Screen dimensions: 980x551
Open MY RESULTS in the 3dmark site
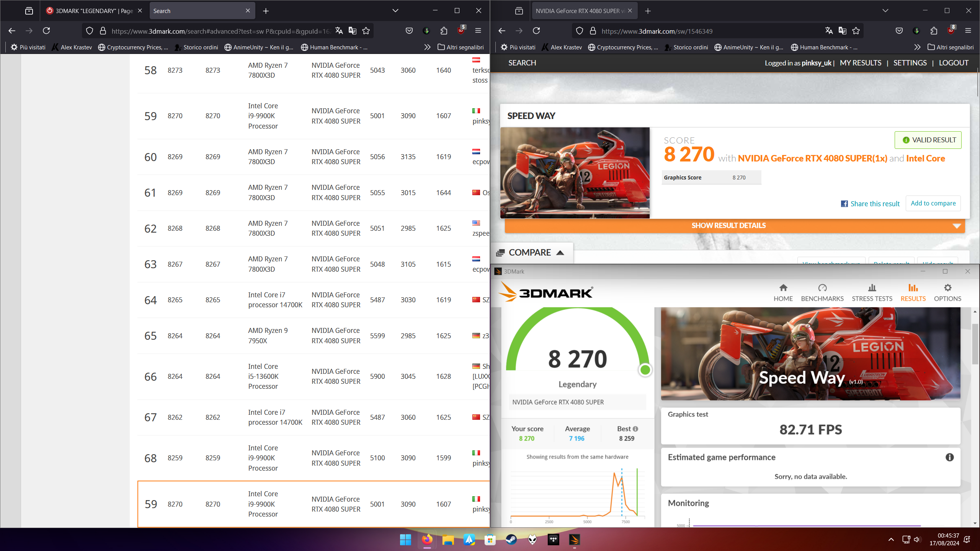[861, 63]
